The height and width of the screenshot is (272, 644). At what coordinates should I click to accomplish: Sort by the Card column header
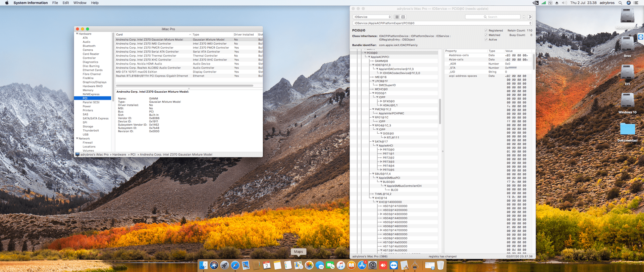(x=153, y=35)
